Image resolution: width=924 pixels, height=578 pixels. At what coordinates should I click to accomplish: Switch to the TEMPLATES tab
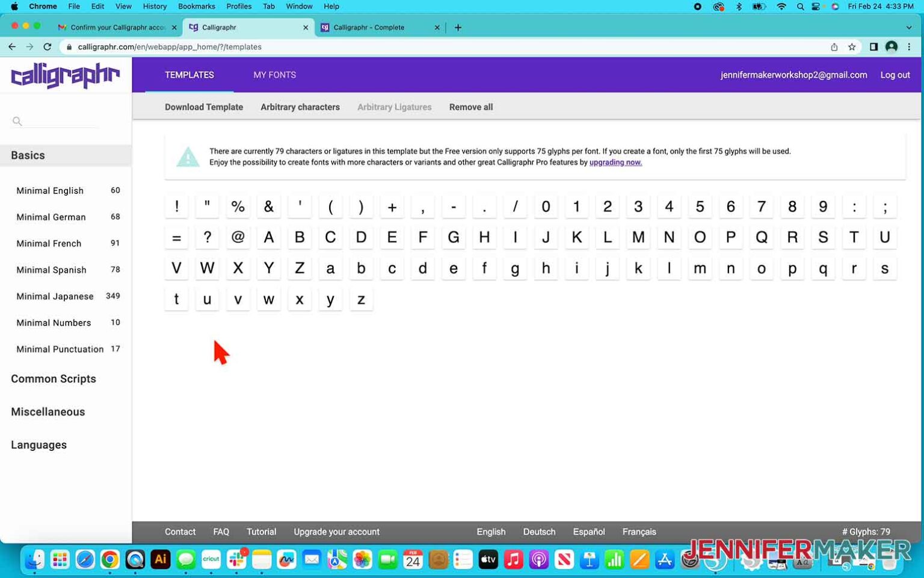pos(189,75)
